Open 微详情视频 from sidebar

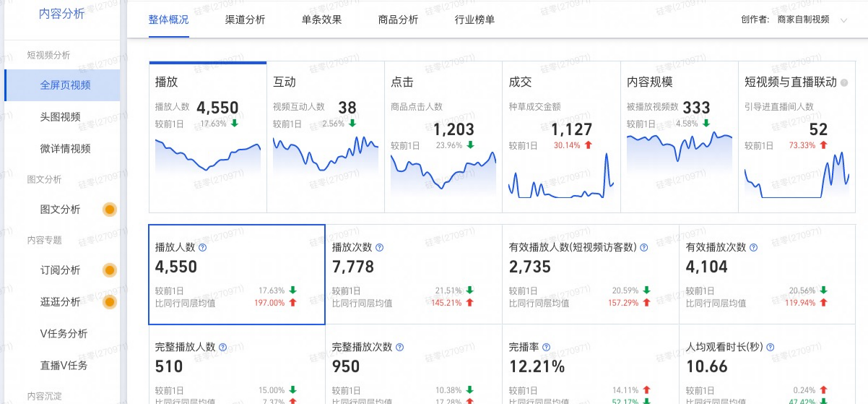(65, 149)
